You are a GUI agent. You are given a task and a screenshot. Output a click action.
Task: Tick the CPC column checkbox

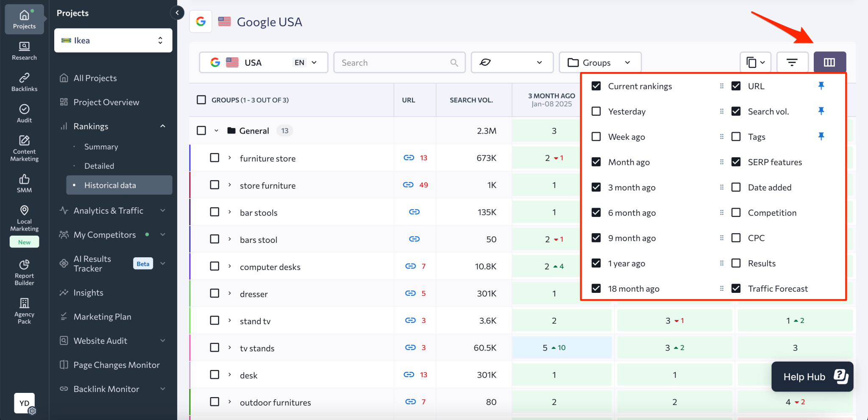click(x=736, y=238)
